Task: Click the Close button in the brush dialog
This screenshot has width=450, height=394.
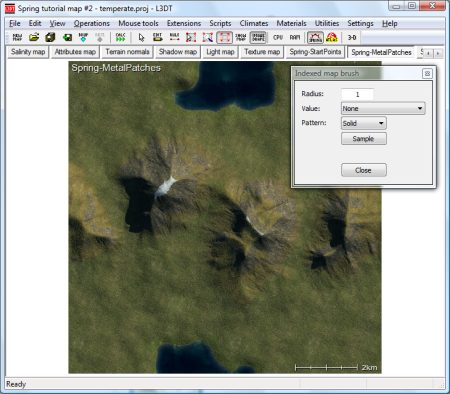Action: (x=364, y=170)
